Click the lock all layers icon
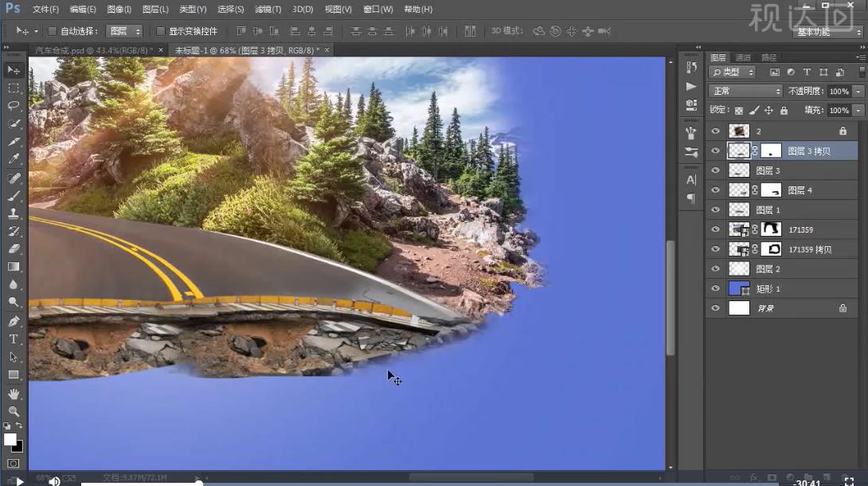This screenshot has width=868, height=486. [x=784, y=111]
